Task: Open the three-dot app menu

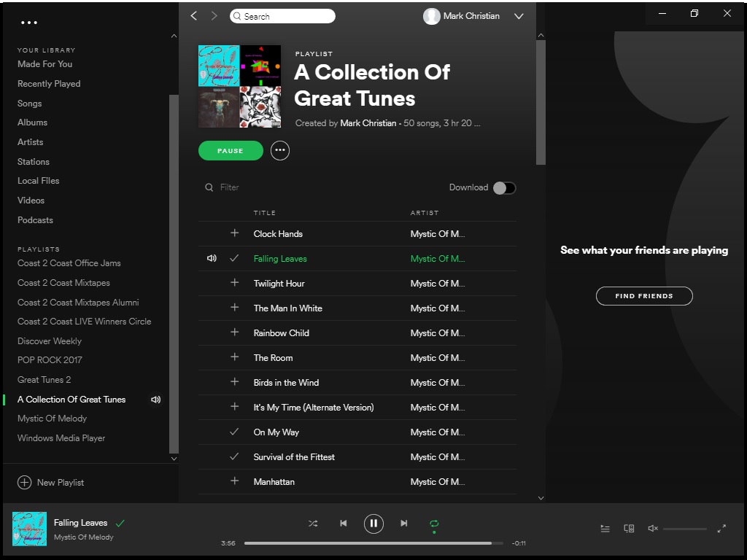Action: [29, 23]
